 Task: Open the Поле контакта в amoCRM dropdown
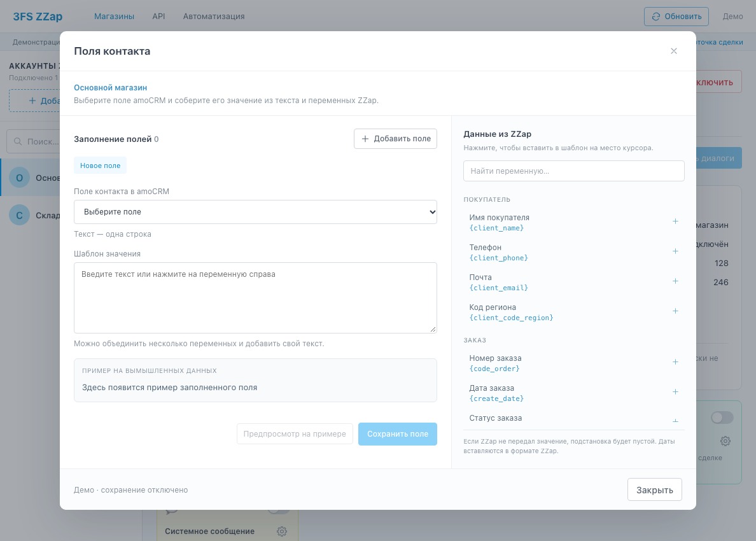pyautogui.click(x=256, y=212)
